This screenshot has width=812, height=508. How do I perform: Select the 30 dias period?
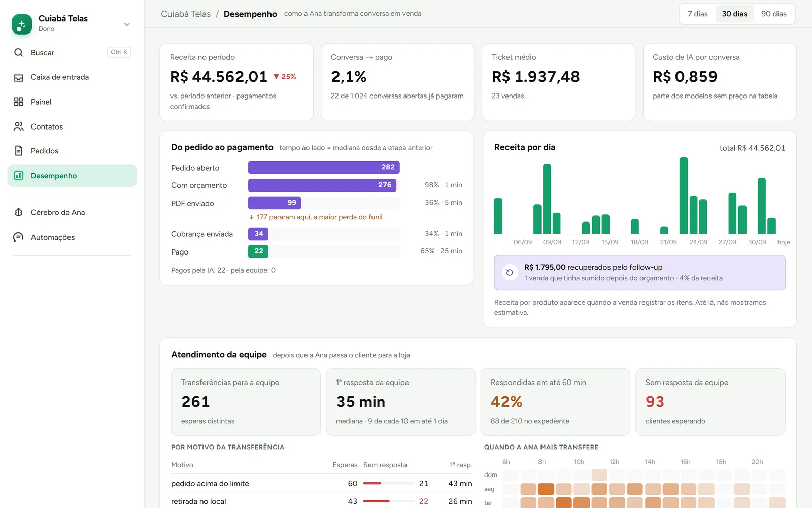(x=734, y=14)
